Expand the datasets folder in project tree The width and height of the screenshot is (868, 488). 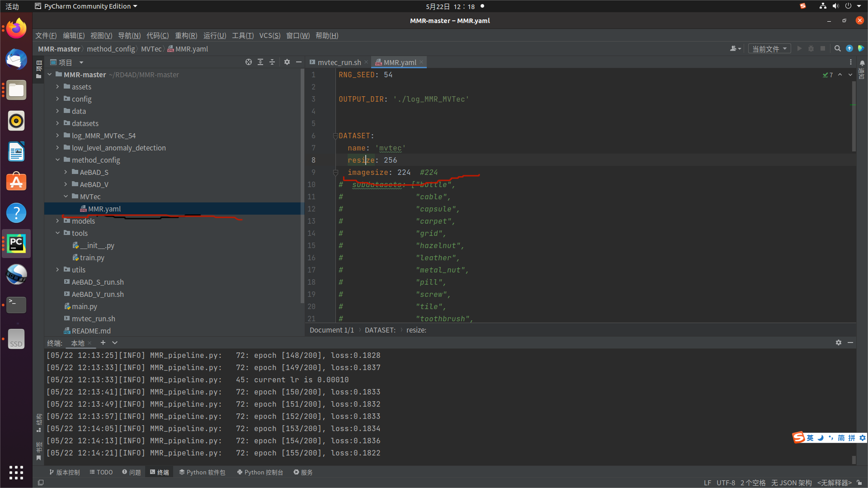coord(57,123)
